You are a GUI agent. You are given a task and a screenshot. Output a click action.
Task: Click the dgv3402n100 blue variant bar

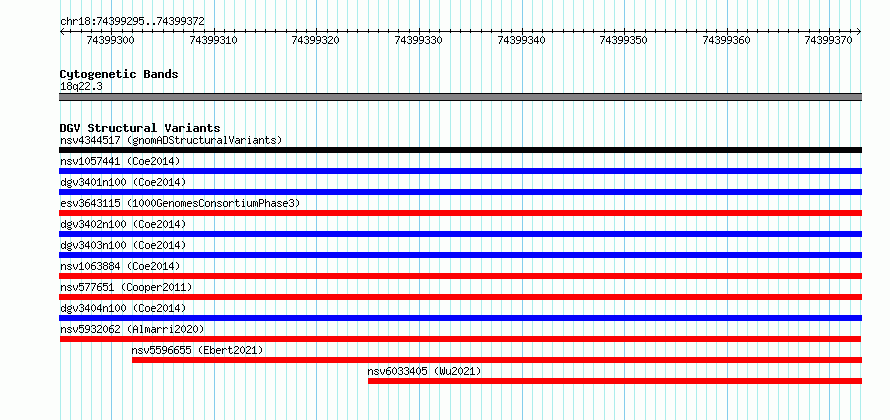tap(460, 234)
